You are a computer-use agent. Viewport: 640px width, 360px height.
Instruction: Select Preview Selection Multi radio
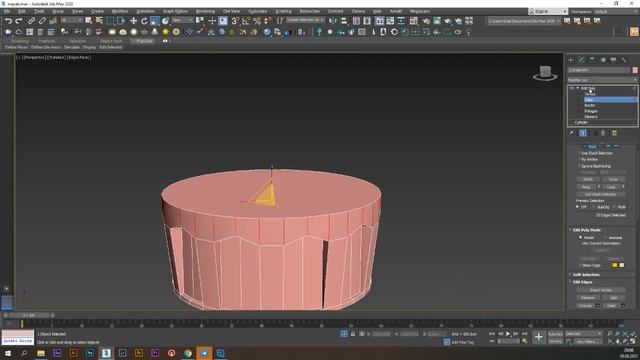point(614,207)
